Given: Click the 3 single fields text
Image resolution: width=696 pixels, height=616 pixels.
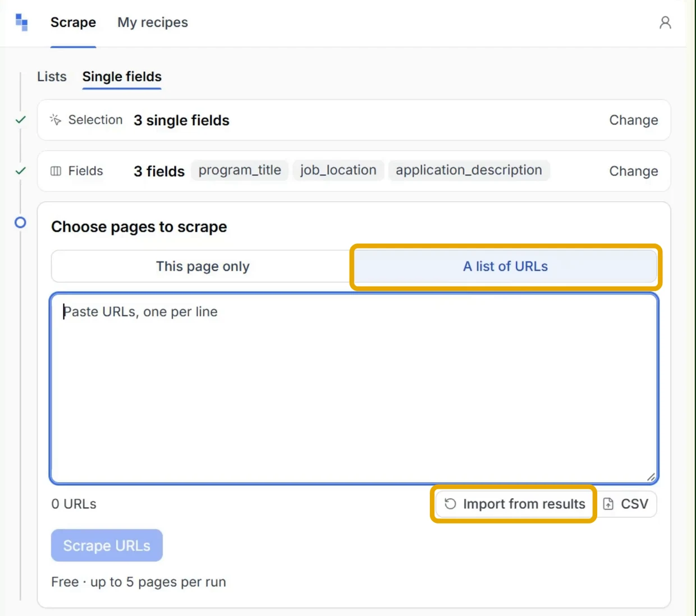Looking at the screenshot, I should coord(181,120).
